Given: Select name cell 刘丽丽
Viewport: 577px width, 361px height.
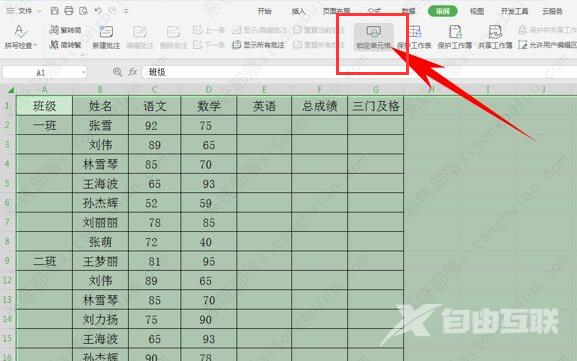Looking at the screenshot, I should coord(100,222).
